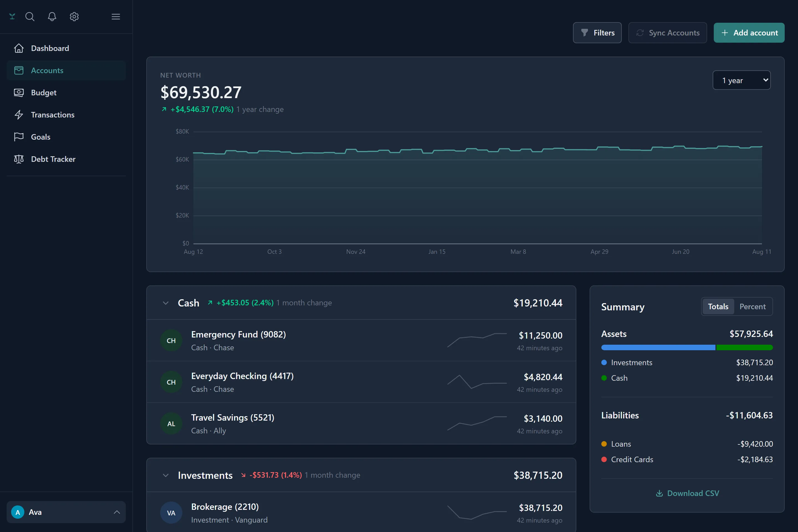
Task: Navigate to Transactions
Action: point(66,115)
